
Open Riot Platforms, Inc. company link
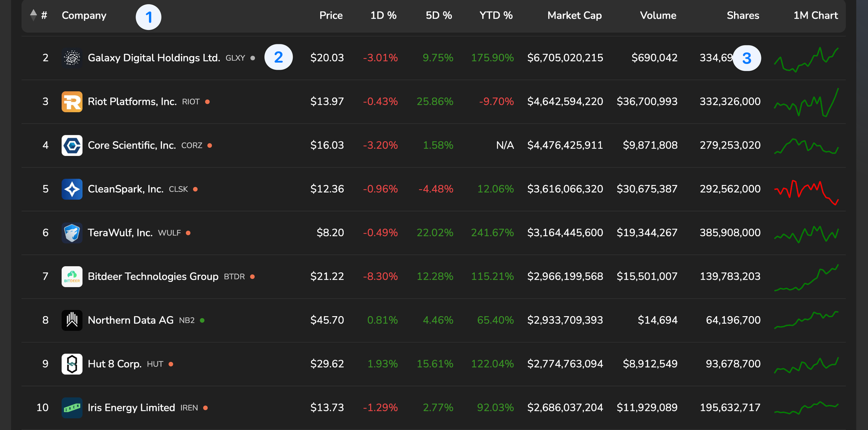tap(132, 102)
